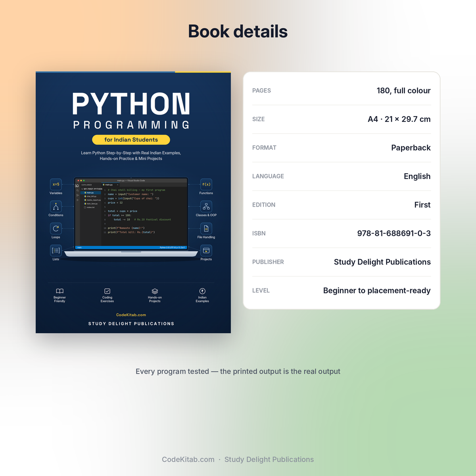Click the Explorer files icon in VS Code
The height and width of the screenshot is (476, 476).
[77, 186]
